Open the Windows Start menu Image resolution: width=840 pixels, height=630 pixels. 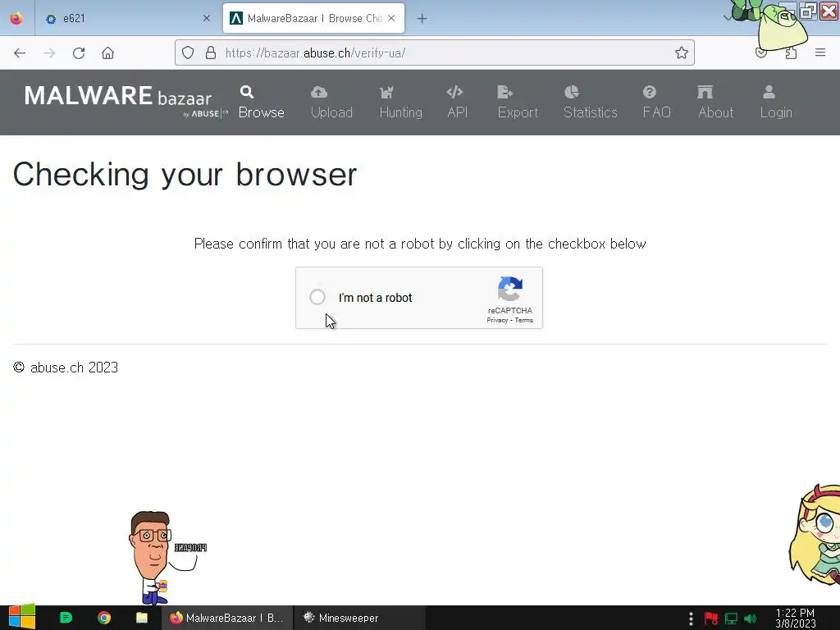(x=21, y=617)
